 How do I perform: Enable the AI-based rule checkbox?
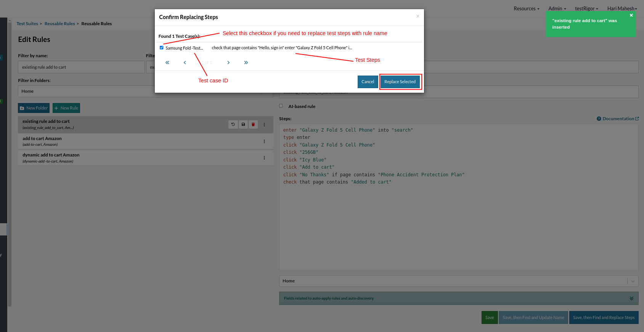pos(281,106)
